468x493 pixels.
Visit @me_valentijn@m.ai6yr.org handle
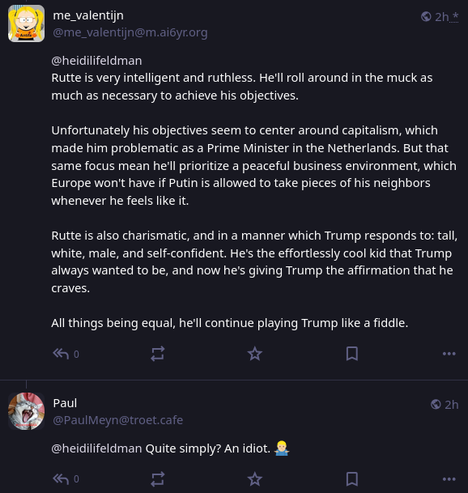pyautogui.click(x=130, y=33)
